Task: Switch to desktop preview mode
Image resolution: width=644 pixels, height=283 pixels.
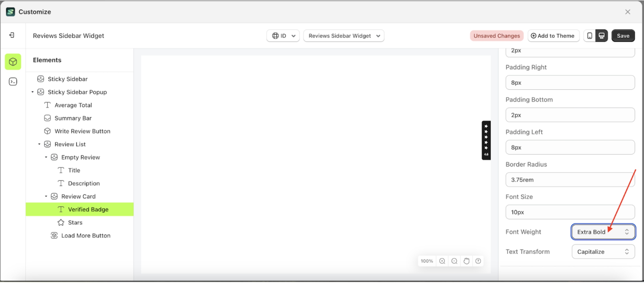Action: click(602, 36)
